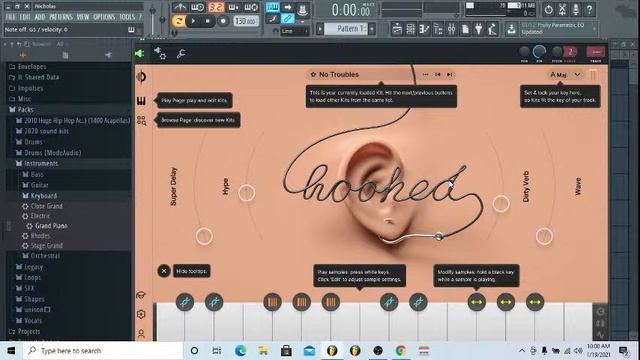Open Windows Start menu
Image resolution: width=640 pixels, height=360 pixels.
11,351
